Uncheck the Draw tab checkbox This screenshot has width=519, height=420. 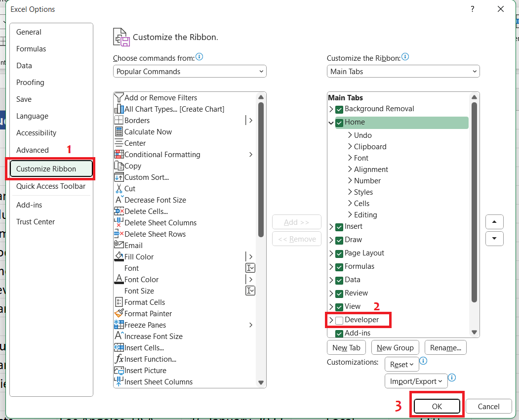pyautogui.click(x=339, y=241)
